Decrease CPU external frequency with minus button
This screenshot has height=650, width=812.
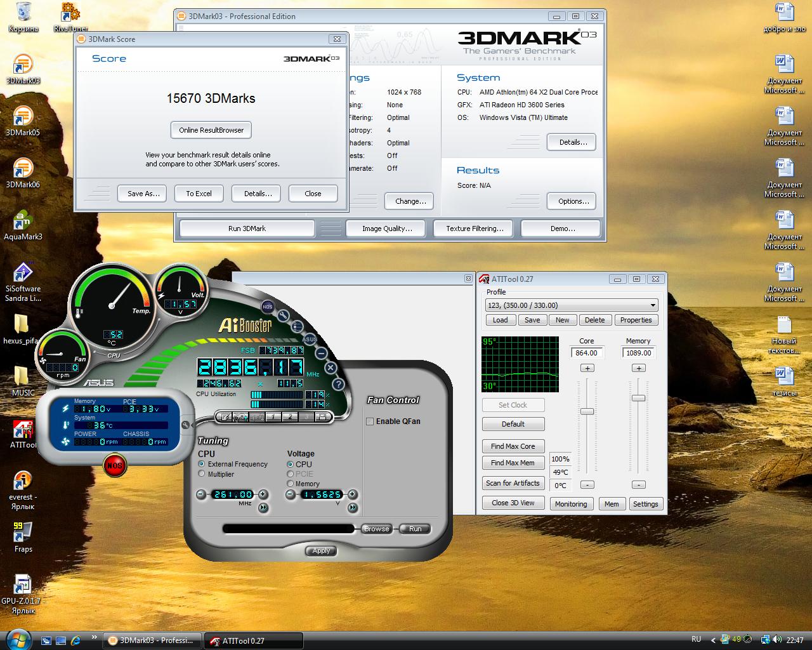(x=201, y=494)
